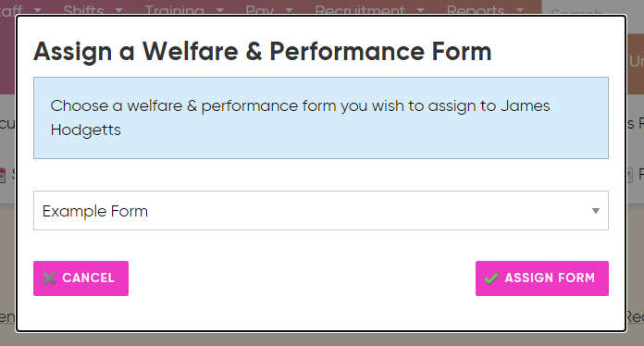Expand the Training menu arrow
The height and width of the screenshot is (346, 644).
pyautogui.click(x=219, y=11)
